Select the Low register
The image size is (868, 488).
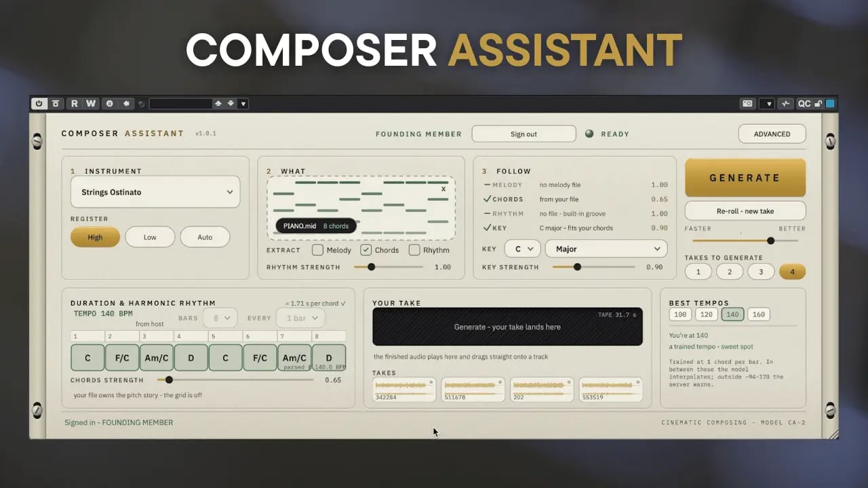(x=150, y=237)
